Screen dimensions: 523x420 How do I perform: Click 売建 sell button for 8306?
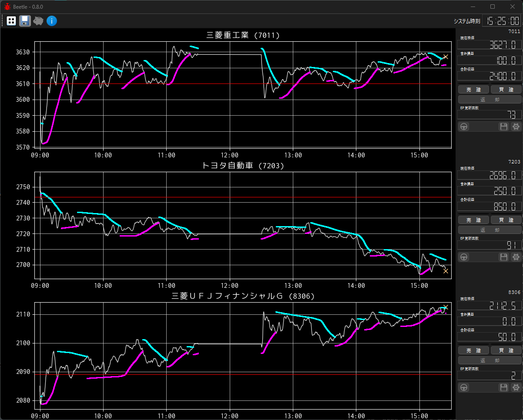point(473,350)
